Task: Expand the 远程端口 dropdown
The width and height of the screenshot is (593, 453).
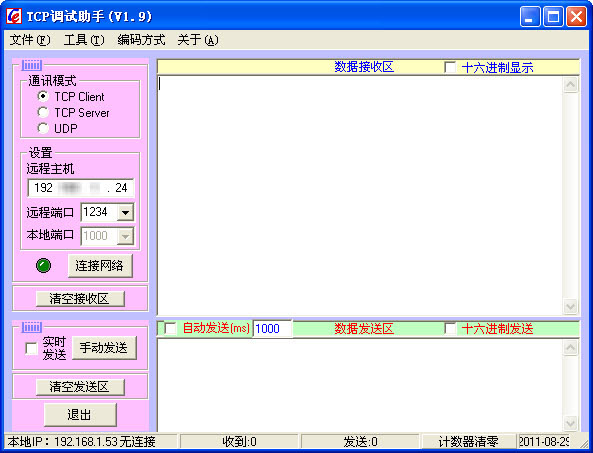Action: tap(125, 212)
